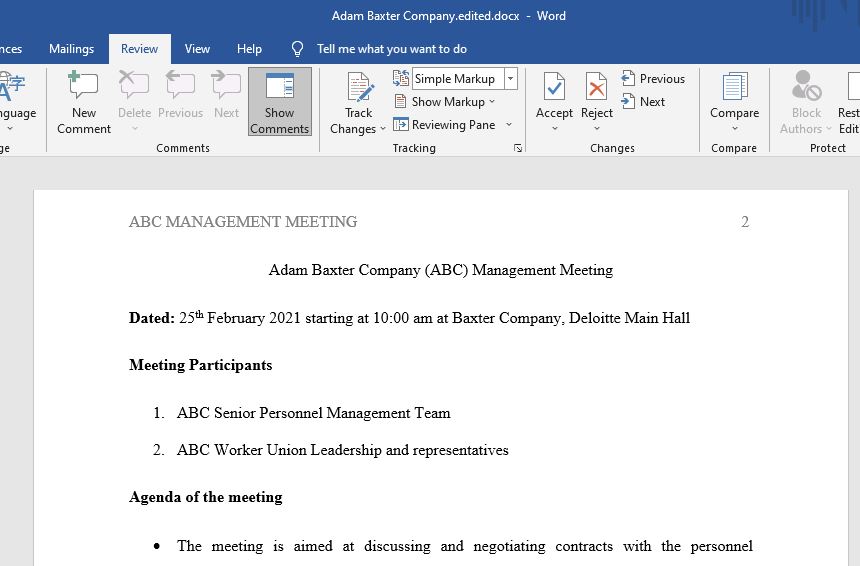The width and height of the screenshot is (860, 566).
Task: Click the document title Adam Baxter Company line
Action: 440,270
